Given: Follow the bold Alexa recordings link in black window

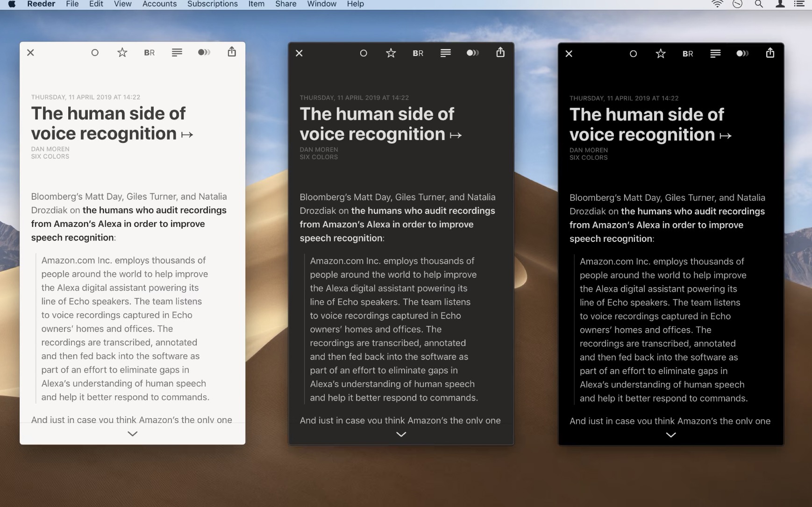Looking at the screenshot, I should point(667,225).
